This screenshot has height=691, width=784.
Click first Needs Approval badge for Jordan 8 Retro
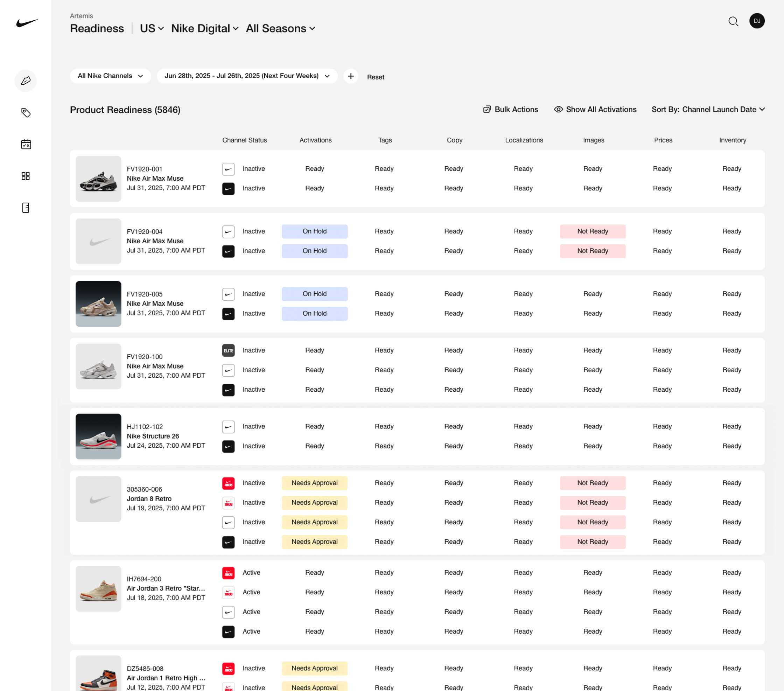pos(315,483)
